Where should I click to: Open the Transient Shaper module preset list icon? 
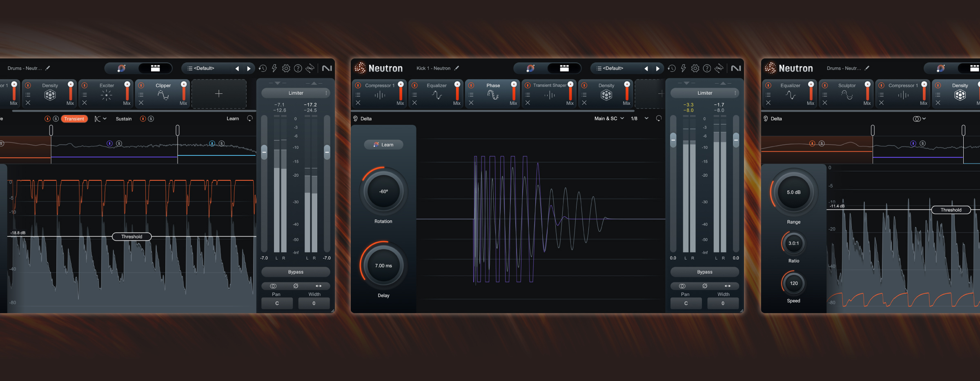coord(528,95)
